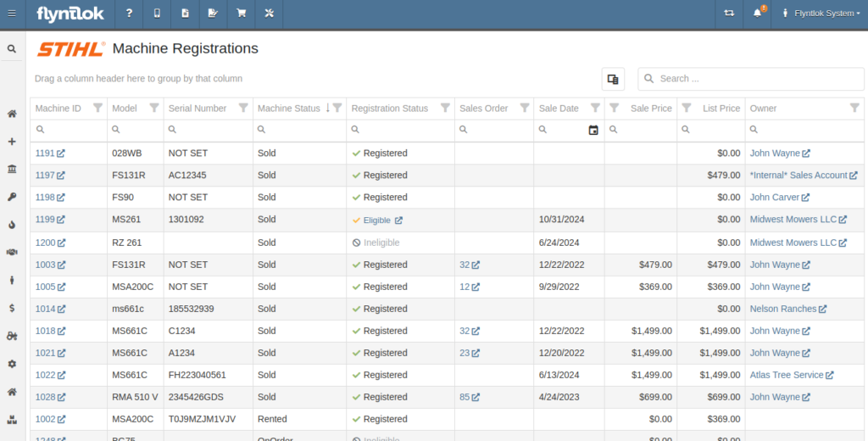Click the column chooser button
Viewport: 868px width, 441px height.
(613, 79)
